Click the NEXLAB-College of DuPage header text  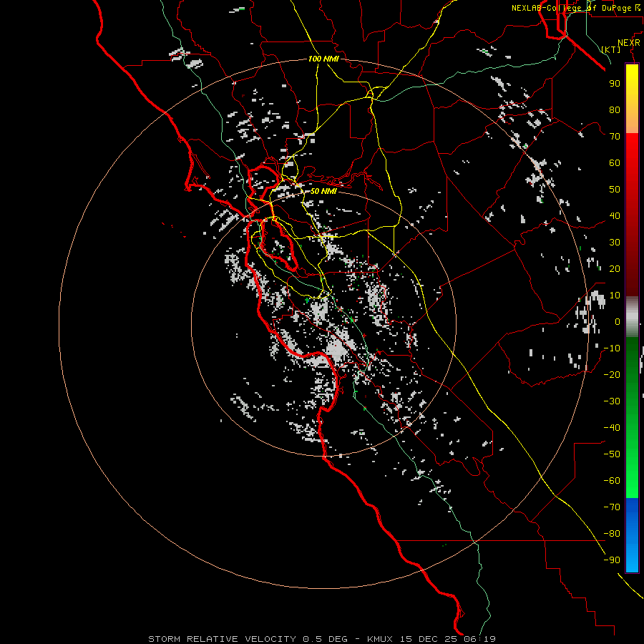tap(575, 8)
